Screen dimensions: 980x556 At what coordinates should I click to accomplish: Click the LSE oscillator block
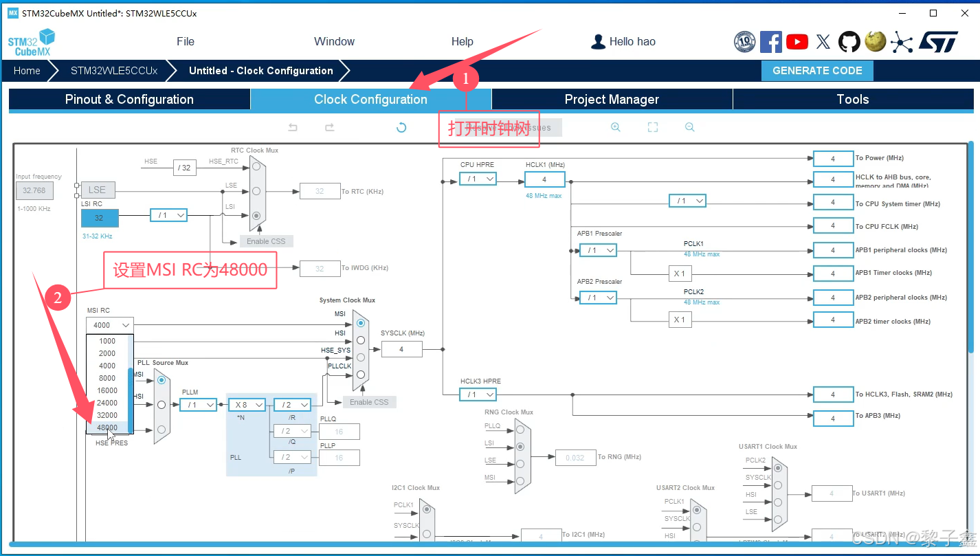coord(98,190)
